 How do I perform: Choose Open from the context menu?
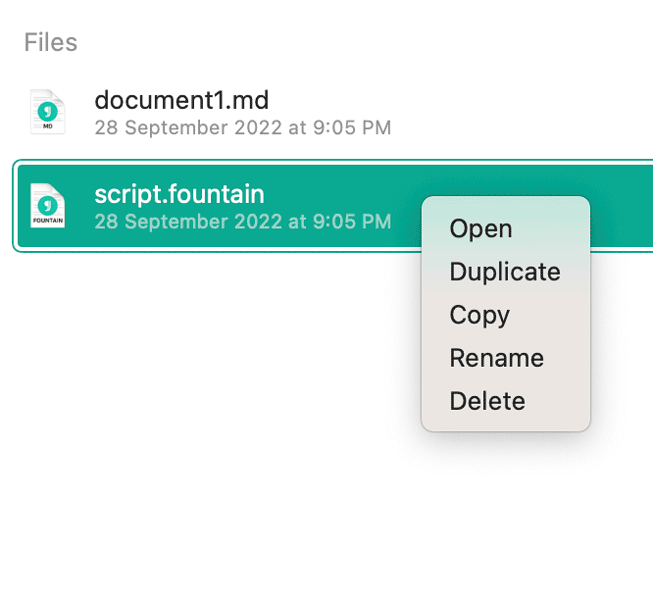click(506, 229)
